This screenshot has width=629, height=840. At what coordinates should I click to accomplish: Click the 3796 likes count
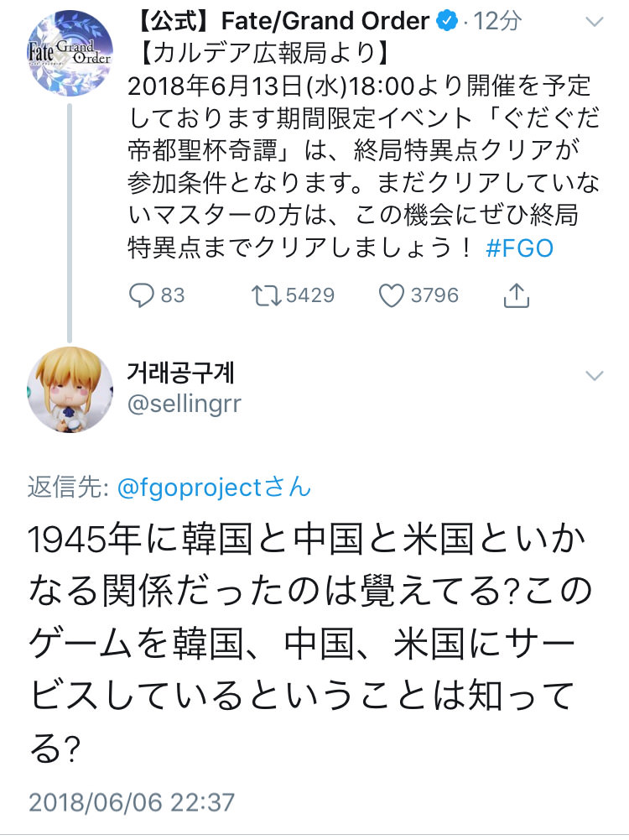pos(434,295)
